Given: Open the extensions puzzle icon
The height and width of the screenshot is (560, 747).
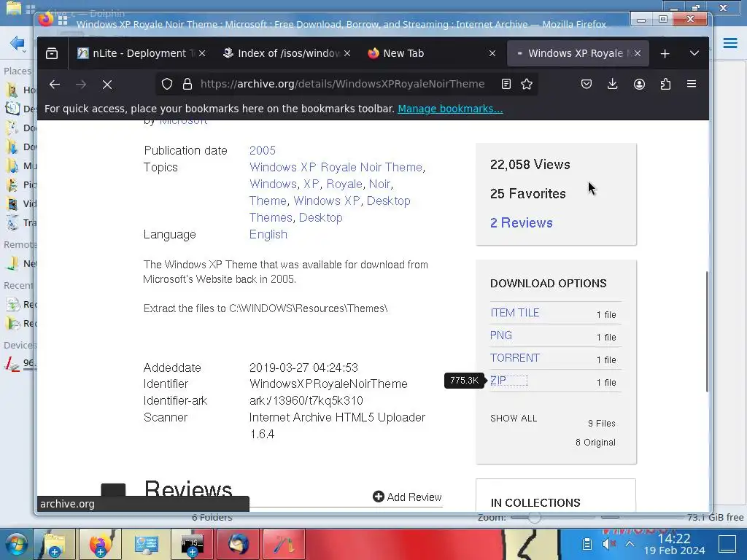Looking at the screenshot, I should click(x=665, y=85).
